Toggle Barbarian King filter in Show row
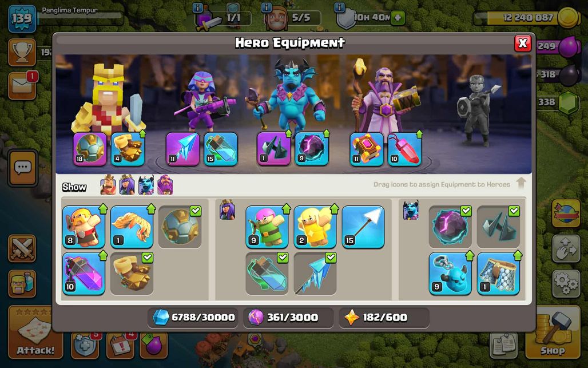Screen dimensions: 588x368 pos(108,184)
